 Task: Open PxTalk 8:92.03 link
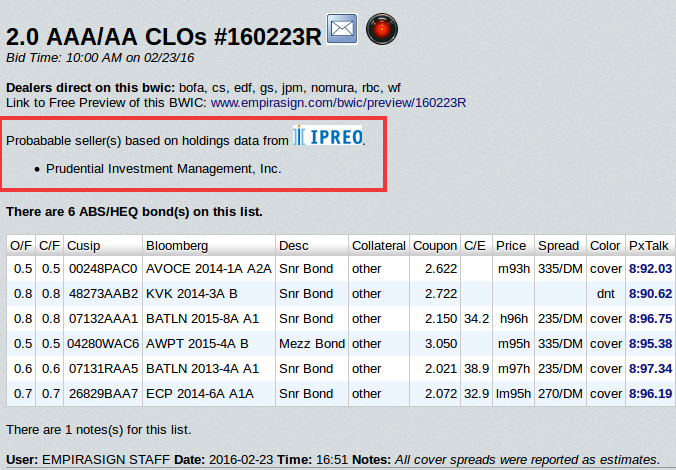click(x=650, y=269)
